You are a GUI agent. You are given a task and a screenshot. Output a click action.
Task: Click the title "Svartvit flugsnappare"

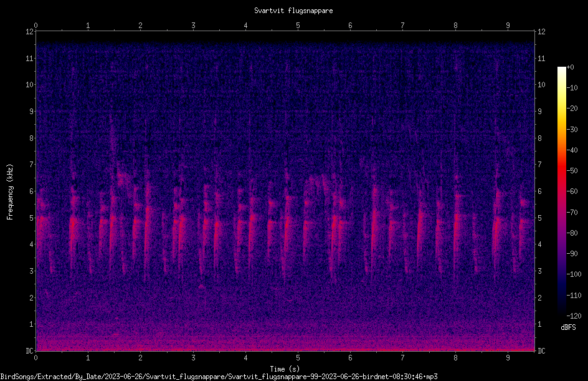point(293,11)
